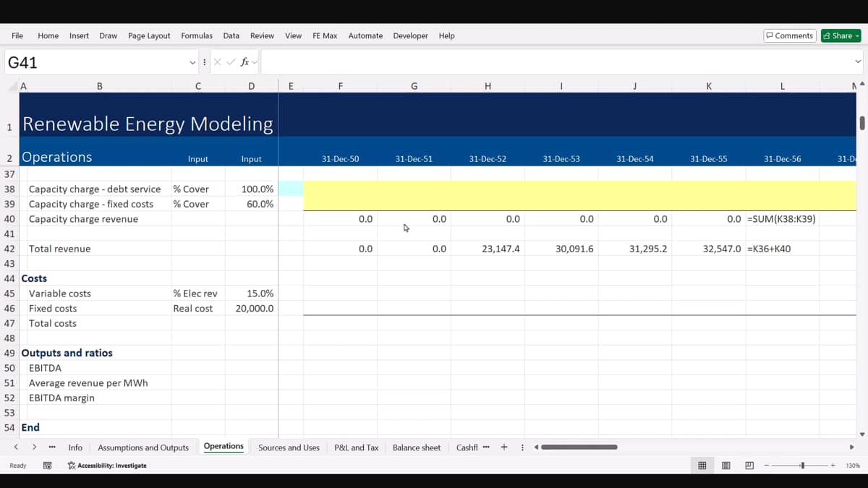Expand the formula bar with chevron
Screen dimensions: 868x488
coord(858,62)
